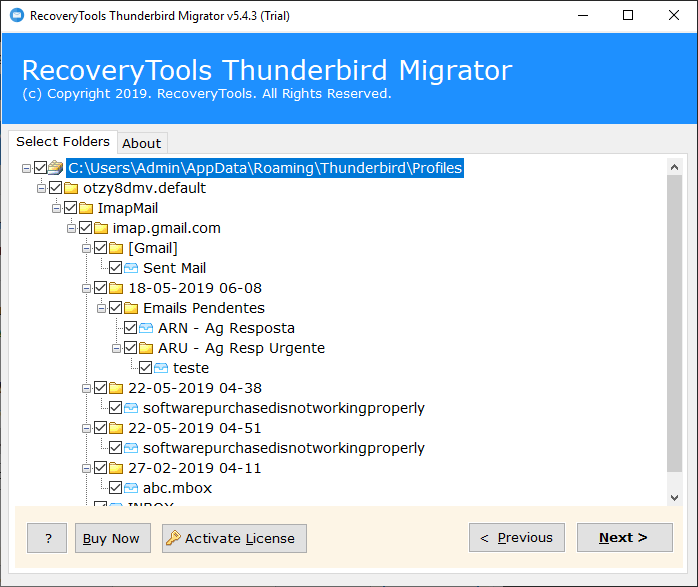Image resolution: width=698 pixels, height=587 pixels.
Task: Click the Emails Pendentes folder icon
Action: click(131, 308)
